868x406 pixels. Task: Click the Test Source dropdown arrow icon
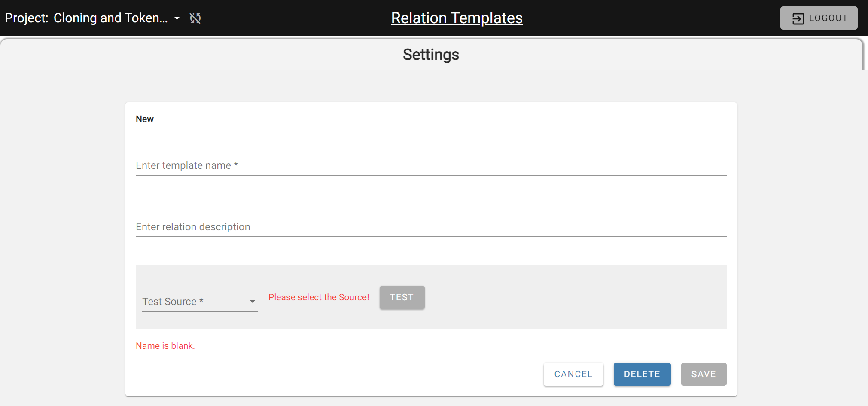[252, 301]
